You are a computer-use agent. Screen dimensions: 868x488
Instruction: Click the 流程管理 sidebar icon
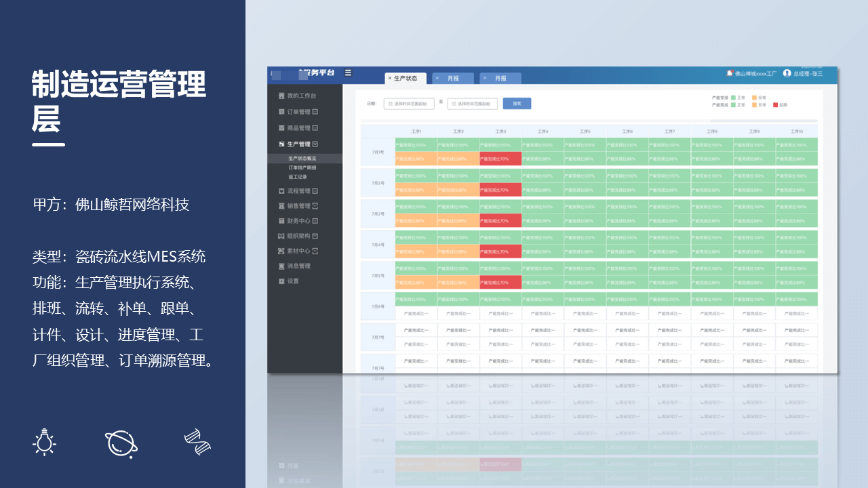(x=281, y=191)
